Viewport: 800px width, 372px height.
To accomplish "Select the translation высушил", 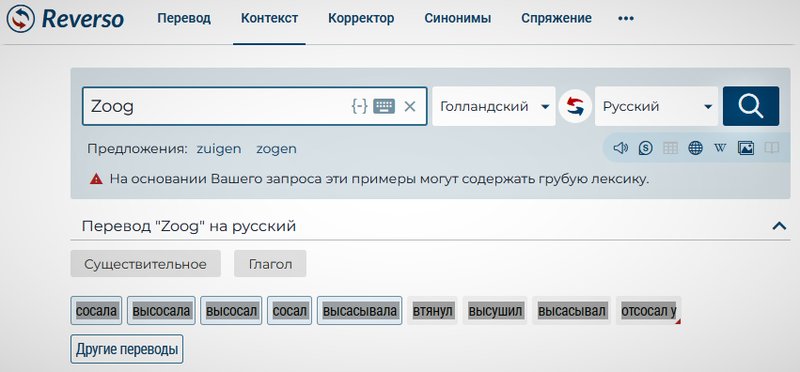I will [495, 310].
